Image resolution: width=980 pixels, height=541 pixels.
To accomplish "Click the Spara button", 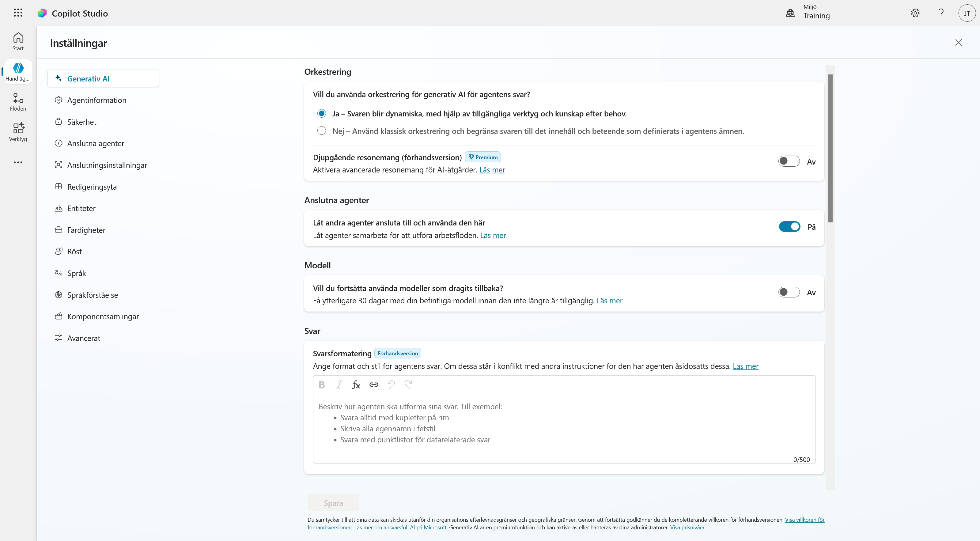I will (333, 503).
